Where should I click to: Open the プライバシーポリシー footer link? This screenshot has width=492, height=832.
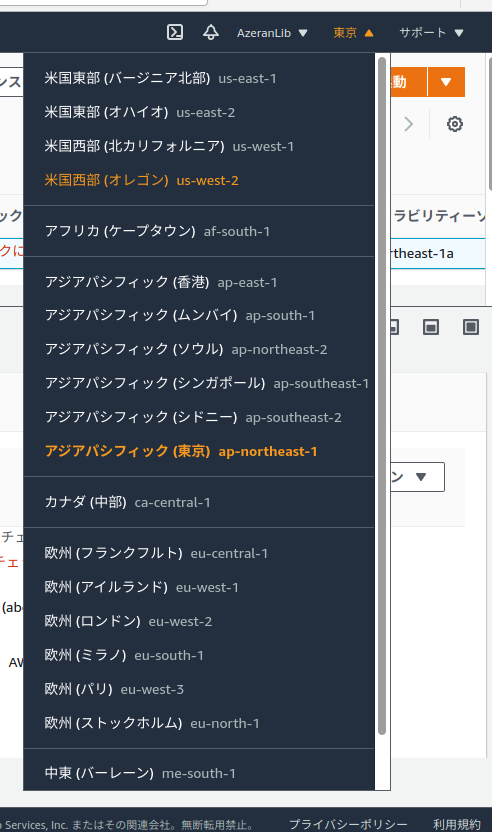pos(348,824)
